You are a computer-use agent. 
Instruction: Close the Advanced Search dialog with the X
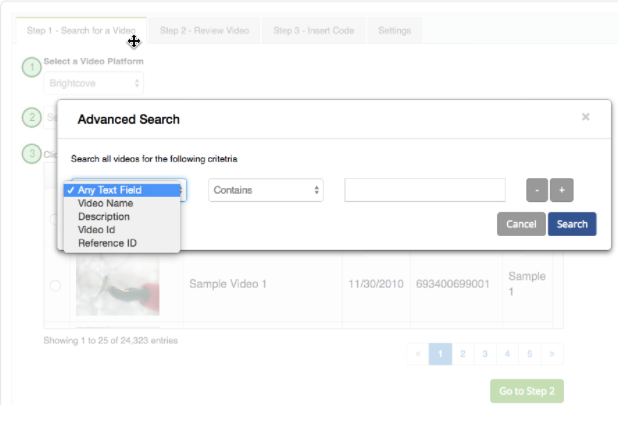point(585,117)
